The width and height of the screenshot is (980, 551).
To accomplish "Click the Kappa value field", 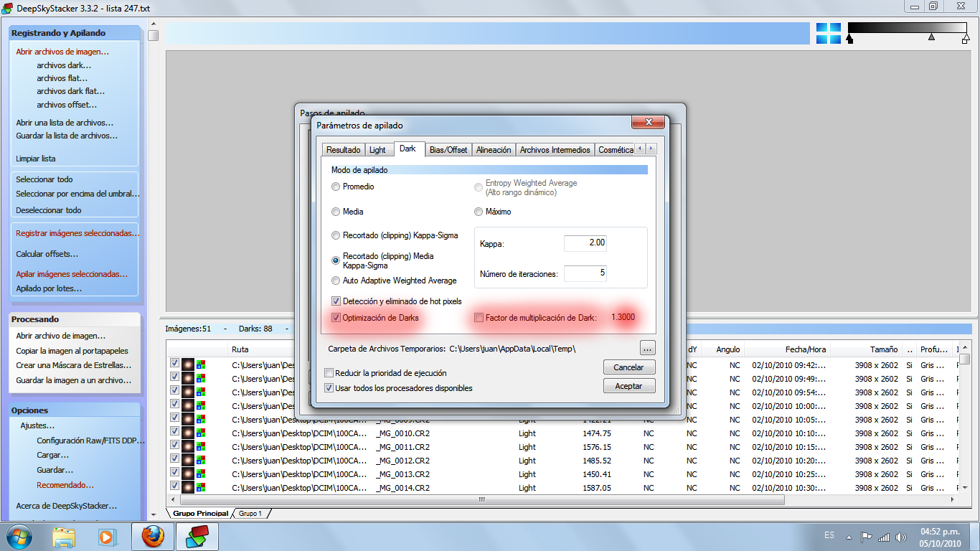I will tap(585, 243).
